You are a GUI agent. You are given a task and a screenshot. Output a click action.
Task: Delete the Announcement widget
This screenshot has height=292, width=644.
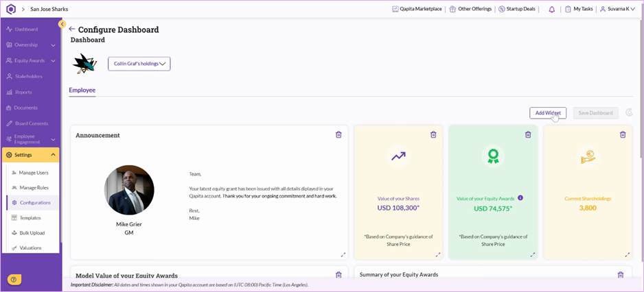click(x=338, y=134)
